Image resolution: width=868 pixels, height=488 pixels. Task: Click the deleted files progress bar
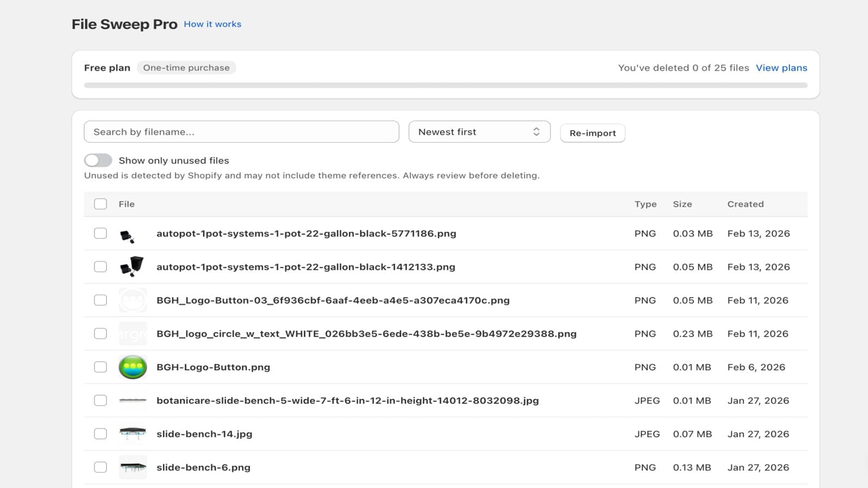(445, 85)
